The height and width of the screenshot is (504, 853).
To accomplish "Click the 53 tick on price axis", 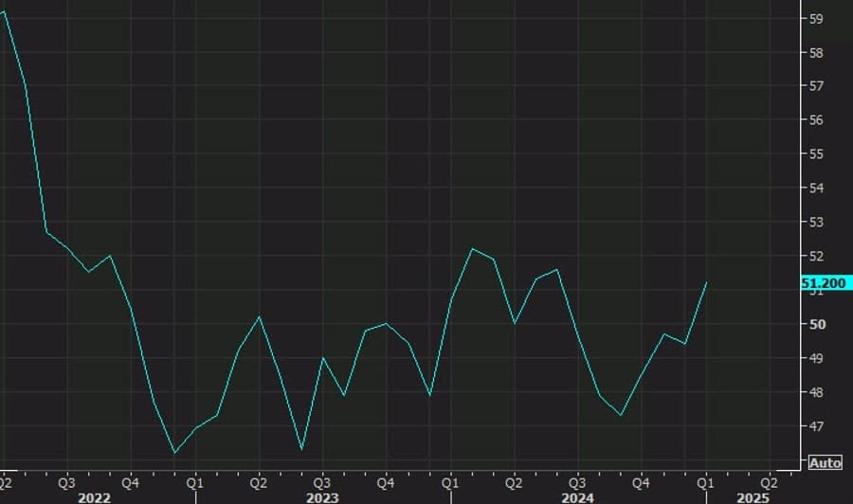I will 816,222.
